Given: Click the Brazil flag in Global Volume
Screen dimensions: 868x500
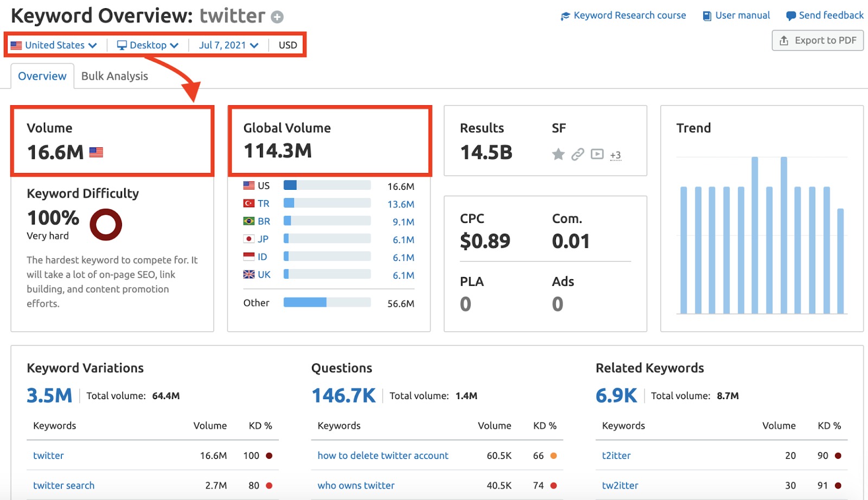Looking at the screenshot, I should pos(249,221).
